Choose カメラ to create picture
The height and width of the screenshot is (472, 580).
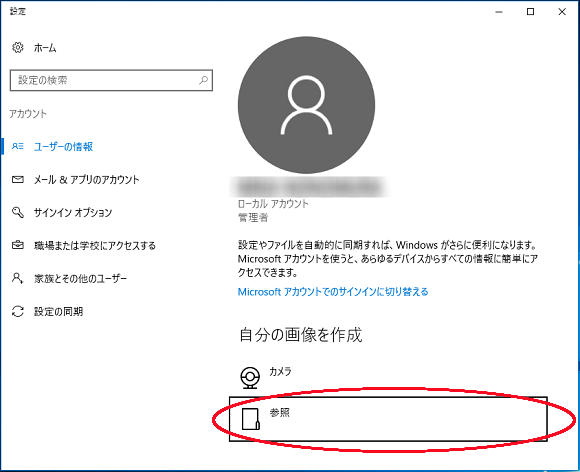pyautogui.click(x=280, y=371)
